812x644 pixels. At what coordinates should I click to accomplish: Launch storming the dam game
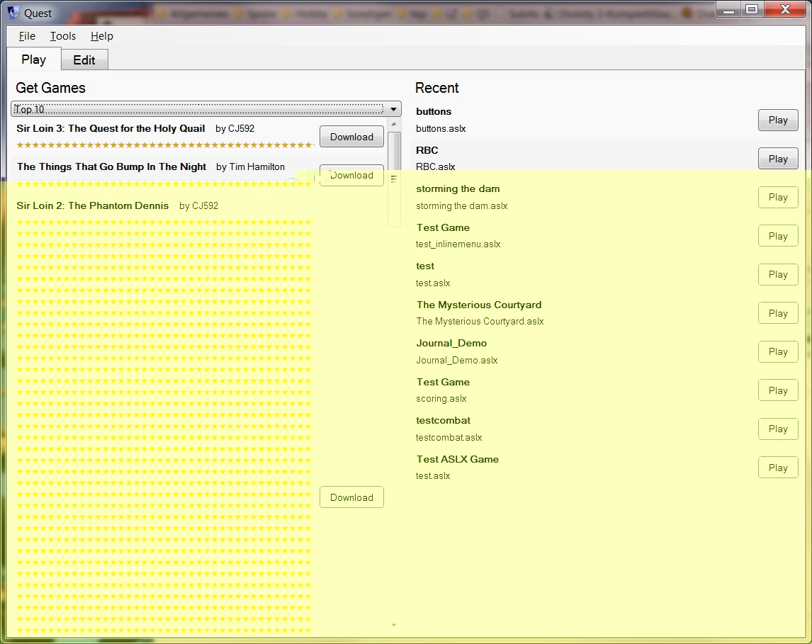(x=777, y=198)
